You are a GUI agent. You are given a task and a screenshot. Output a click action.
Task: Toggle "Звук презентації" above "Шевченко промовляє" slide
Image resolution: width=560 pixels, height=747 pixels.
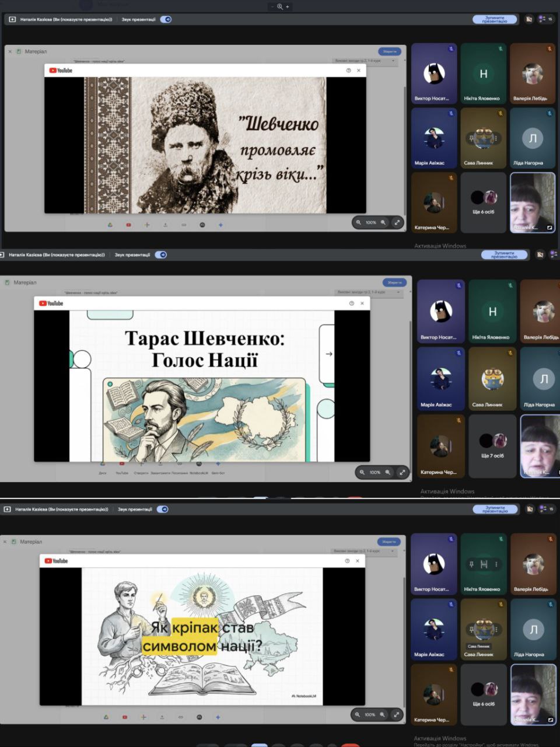click(x=166, y=19)
